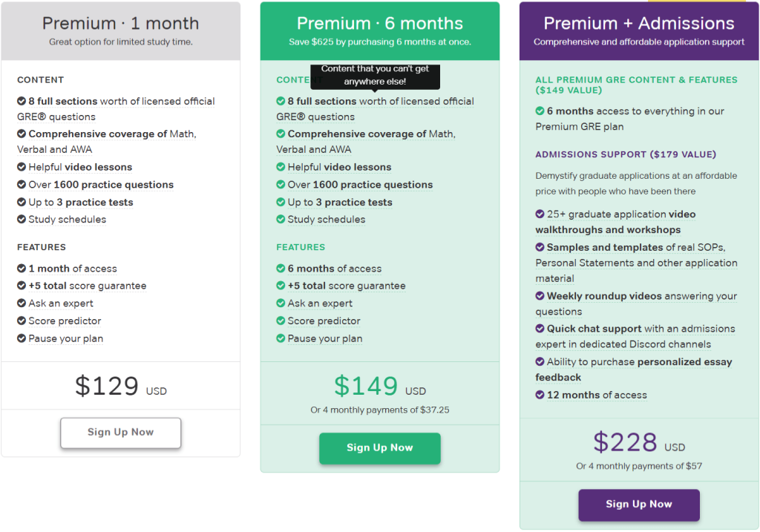
Task: Click 'Weekly roundup videos' feature text
Action: pos(604,296)
